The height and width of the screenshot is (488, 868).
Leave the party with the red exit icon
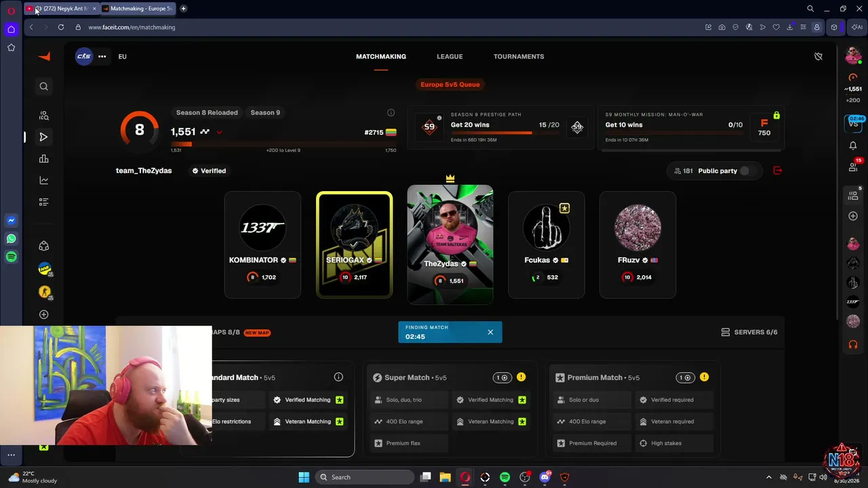coord(778,171)
